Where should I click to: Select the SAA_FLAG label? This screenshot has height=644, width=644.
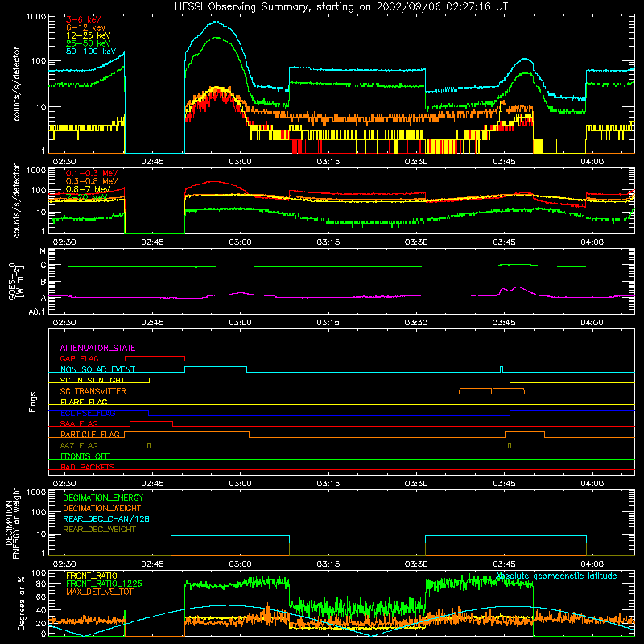79,423
